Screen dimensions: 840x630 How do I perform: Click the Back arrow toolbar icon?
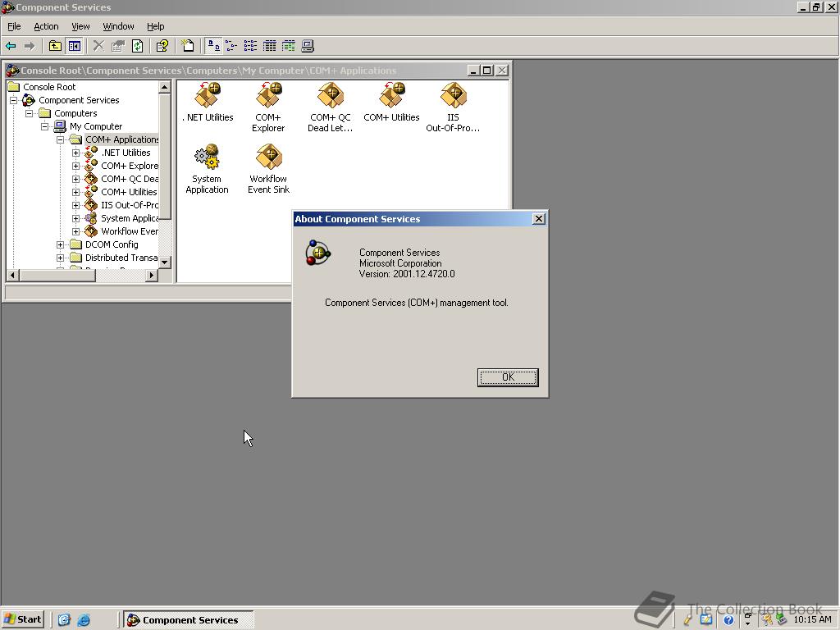coord(11,46)
